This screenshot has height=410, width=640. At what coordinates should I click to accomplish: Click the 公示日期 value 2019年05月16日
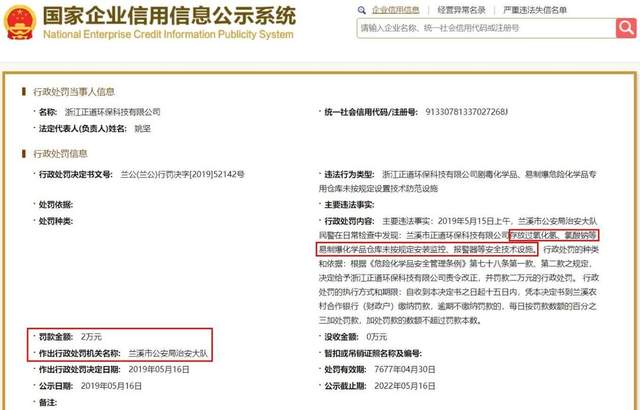[x=111, y=386]
